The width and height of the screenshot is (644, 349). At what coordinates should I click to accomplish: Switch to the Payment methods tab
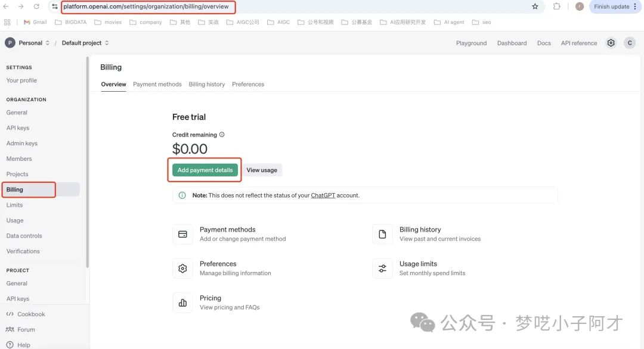pyautogui.click(x=157, y=85)
